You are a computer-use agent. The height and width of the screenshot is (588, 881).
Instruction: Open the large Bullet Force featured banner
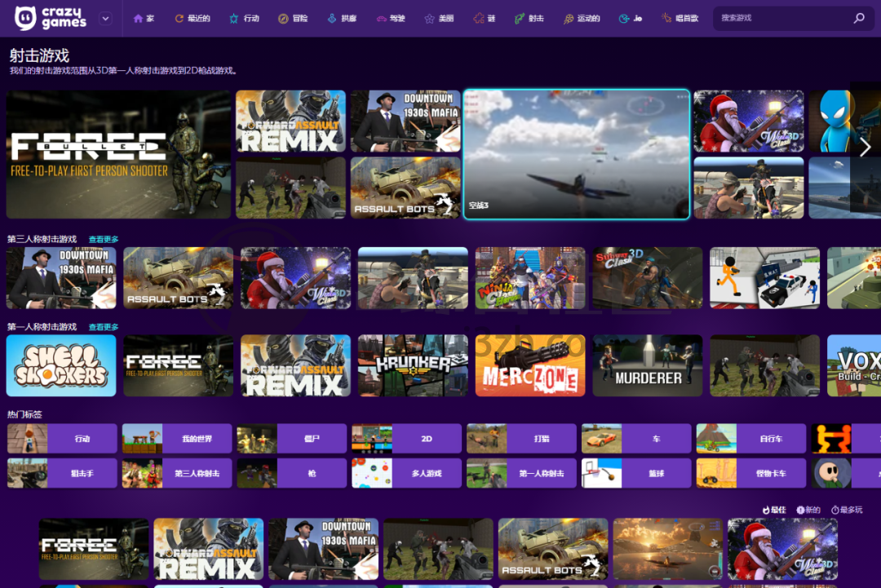tap(118, 154)
